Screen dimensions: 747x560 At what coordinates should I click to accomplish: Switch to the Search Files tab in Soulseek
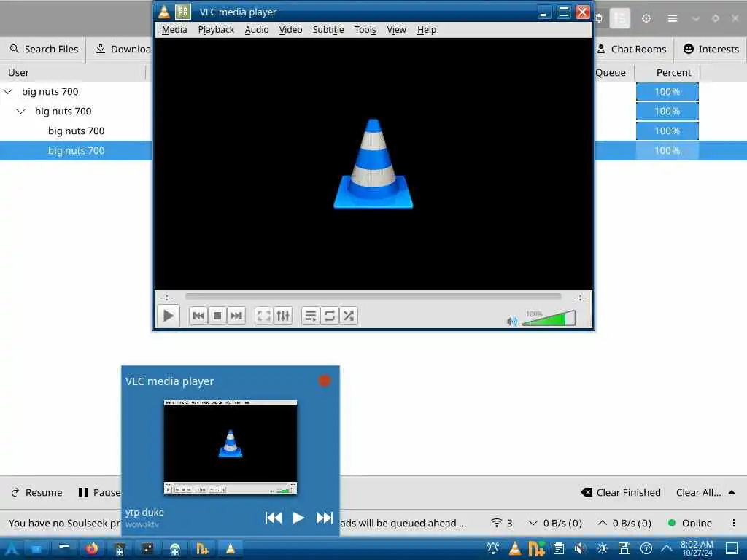coord(44,49)
